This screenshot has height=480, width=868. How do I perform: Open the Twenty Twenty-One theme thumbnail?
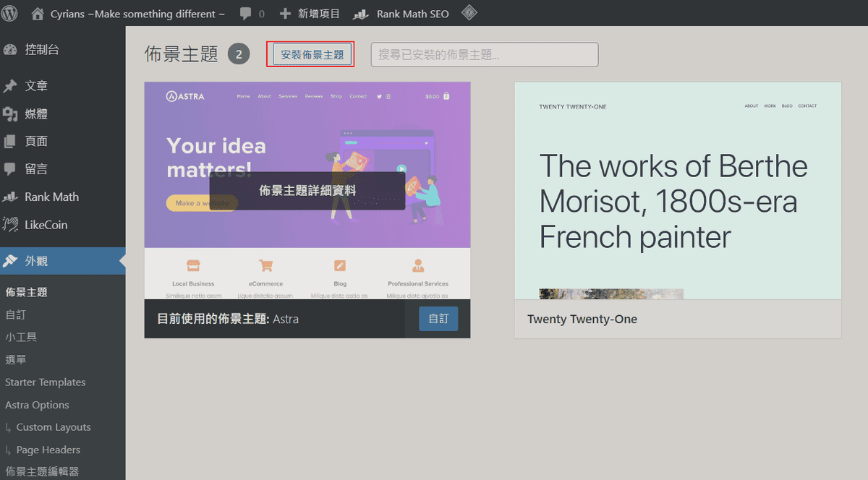tap(678, 190)
